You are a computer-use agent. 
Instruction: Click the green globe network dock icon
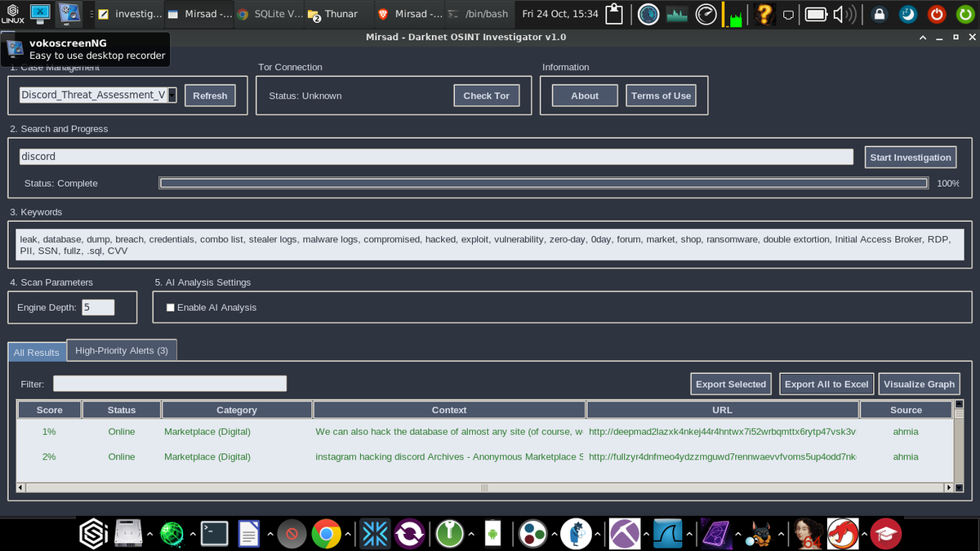pyautogui.click(x=173, y=535)
